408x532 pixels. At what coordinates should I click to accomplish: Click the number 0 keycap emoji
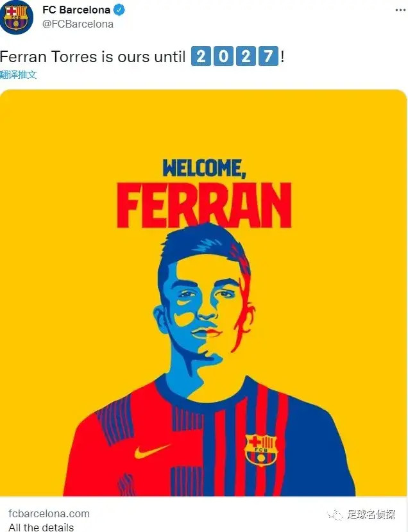[223, 56]
